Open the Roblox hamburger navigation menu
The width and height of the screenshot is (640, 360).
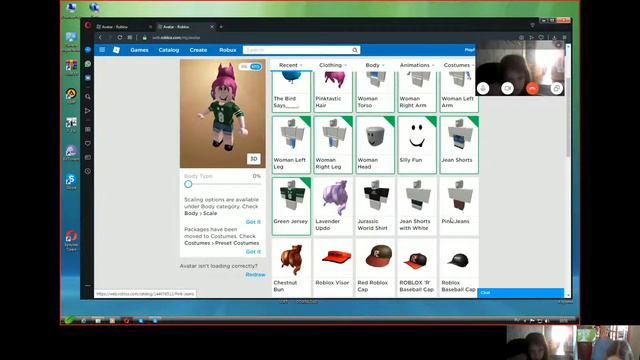click(x=102, y=50)
